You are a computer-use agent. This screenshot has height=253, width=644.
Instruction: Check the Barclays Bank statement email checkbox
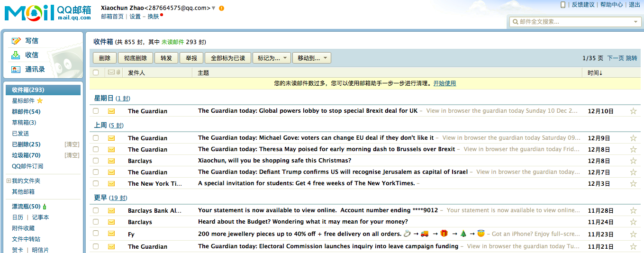coord(96,210)
